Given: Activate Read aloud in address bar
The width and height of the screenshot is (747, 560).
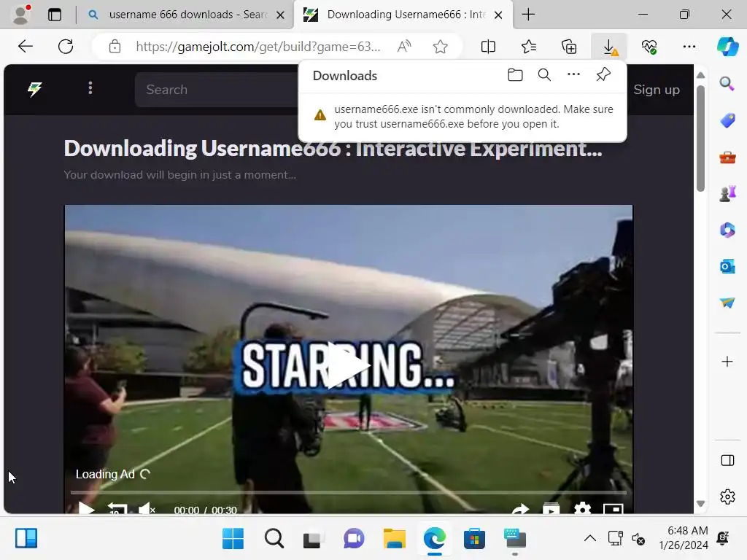Looking at the screenshot, I should click(404, 47).
